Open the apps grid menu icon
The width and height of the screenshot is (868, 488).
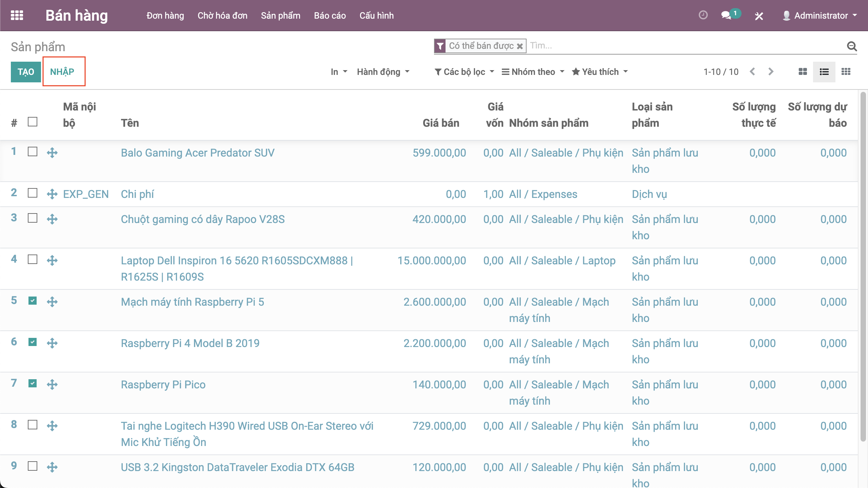point(17,16)
